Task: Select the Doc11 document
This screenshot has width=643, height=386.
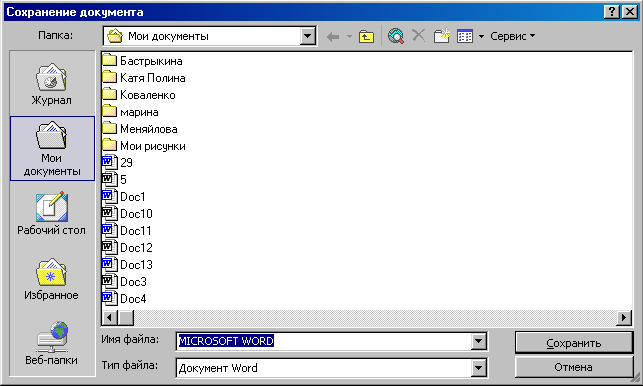Action: (127, 231)
